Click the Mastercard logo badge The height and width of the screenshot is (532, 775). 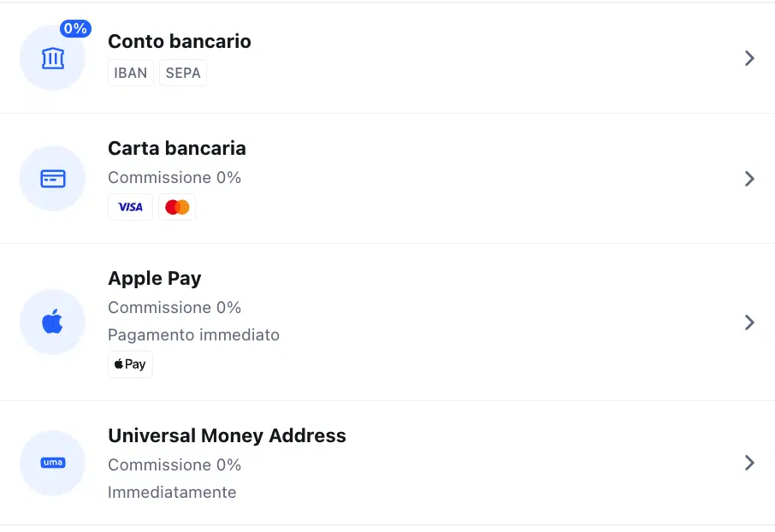pyautogui.click(x=177, y=207)
